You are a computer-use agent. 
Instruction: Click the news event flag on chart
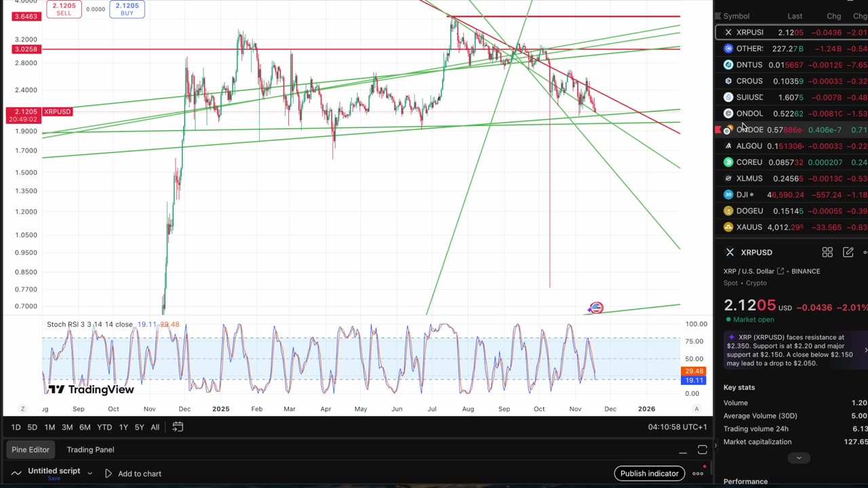point(596,308)
